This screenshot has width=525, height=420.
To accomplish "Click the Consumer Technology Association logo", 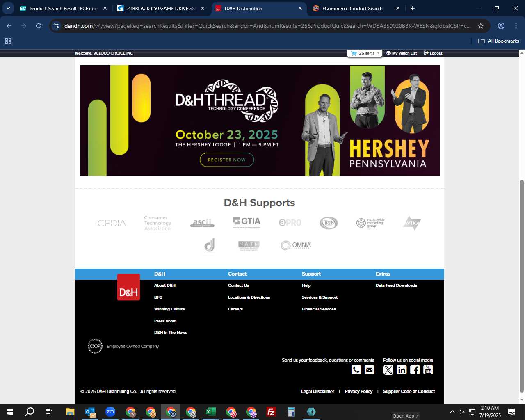I will (x=157, y=223).
